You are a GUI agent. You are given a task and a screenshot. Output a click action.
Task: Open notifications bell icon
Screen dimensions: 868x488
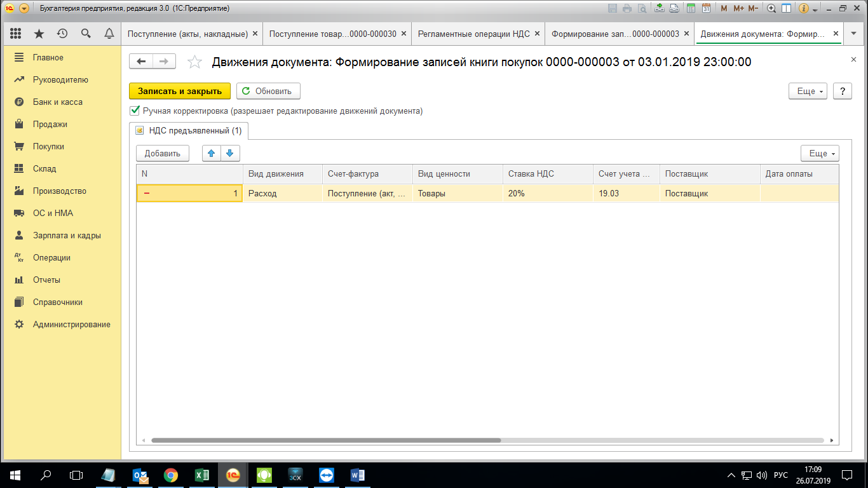click(109, 34)
